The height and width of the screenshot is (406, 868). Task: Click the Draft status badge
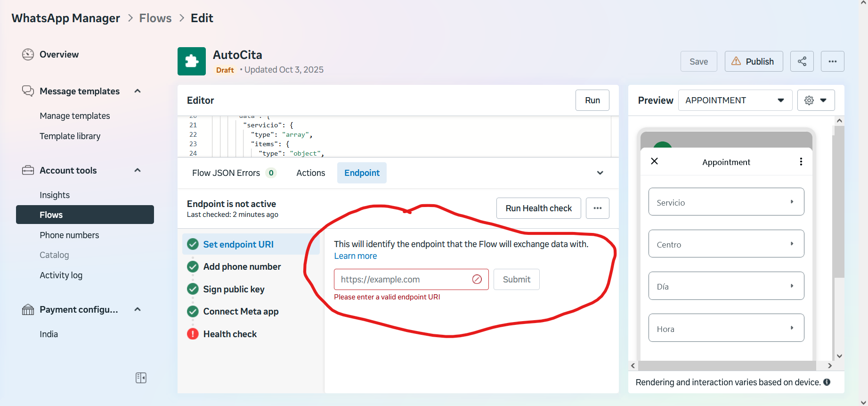225,70
